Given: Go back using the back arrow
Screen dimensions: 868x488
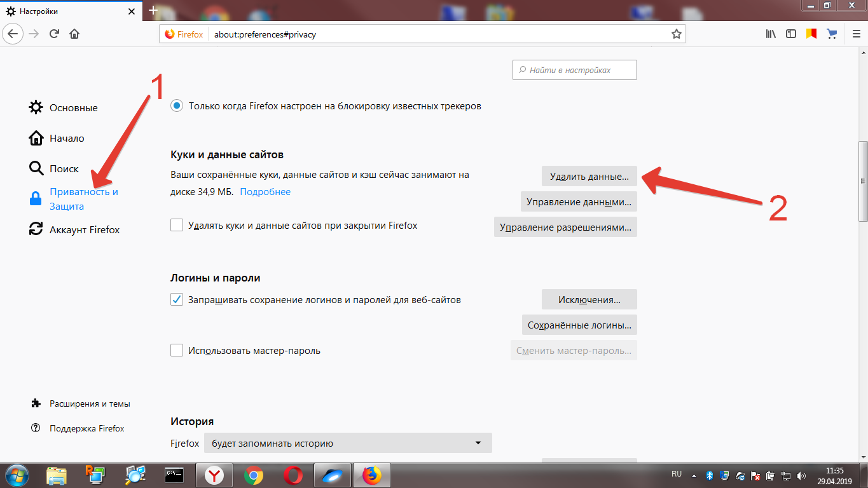Looking at the screenshot, I should point(14,34).
